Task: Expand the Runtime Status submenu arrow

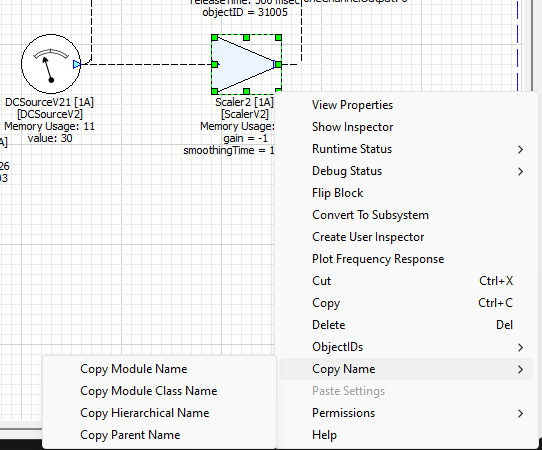Action: pos(521,149)
